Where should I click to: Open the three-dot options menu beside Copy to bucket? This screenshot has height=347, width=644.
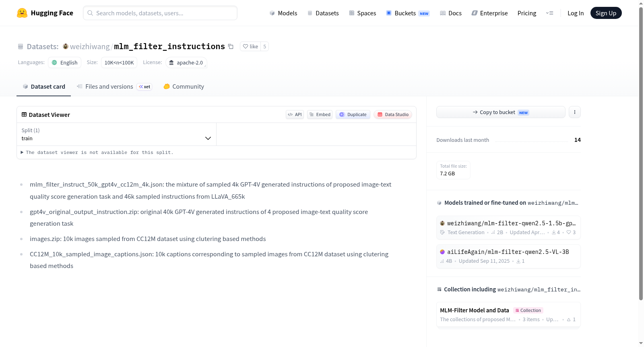[x=575, y=112]
